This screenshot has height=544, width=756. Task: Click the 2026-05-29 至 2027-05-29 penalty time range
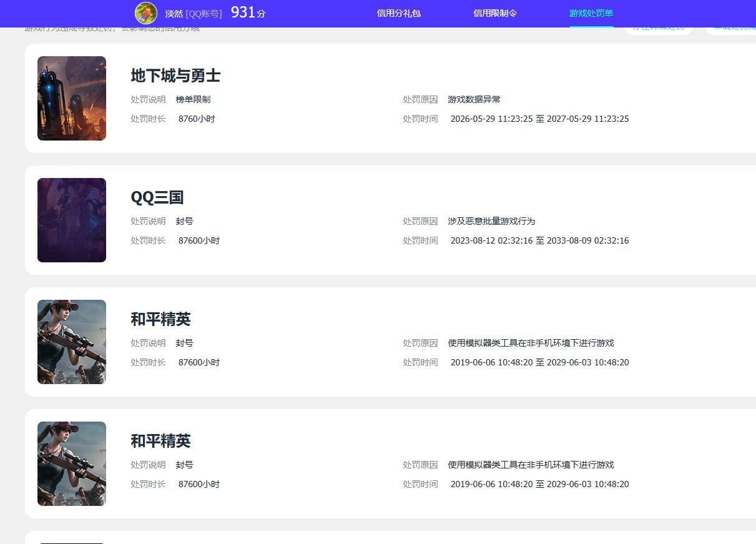tap(539, 119)
